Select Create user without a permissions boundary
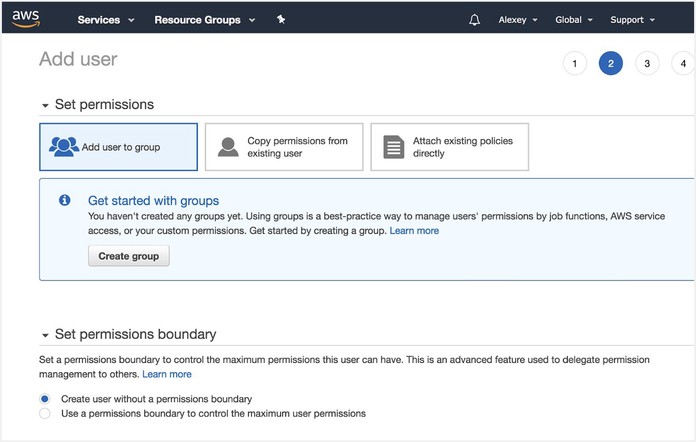696x442 pixels. [44, 399]
